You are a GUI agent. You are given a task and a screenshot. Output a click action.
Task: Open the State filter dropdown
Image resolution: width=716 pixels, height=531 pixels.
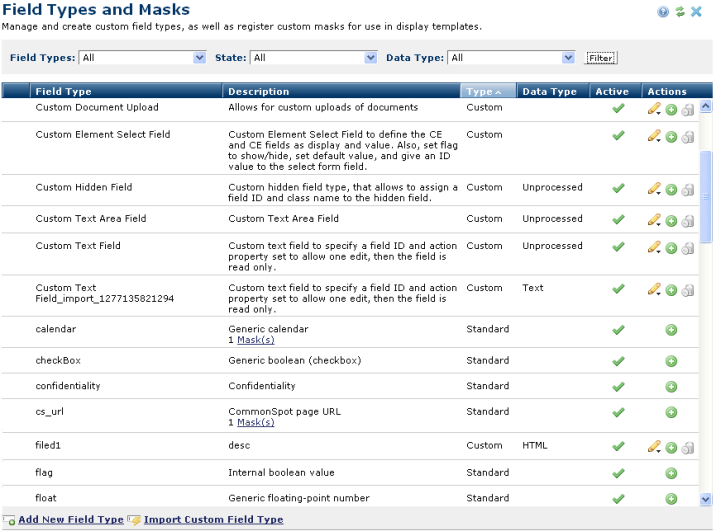point(313,58)
